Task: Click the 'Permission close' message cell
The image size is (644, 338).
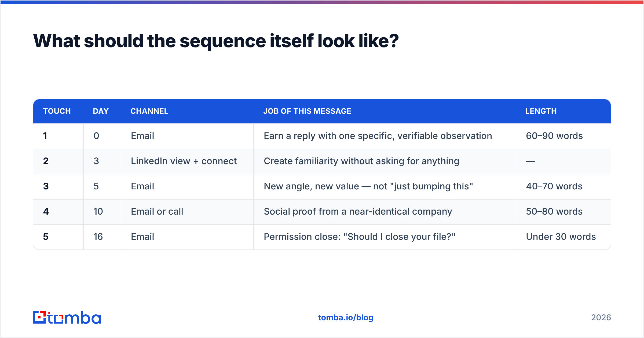Action: [385, 237]
